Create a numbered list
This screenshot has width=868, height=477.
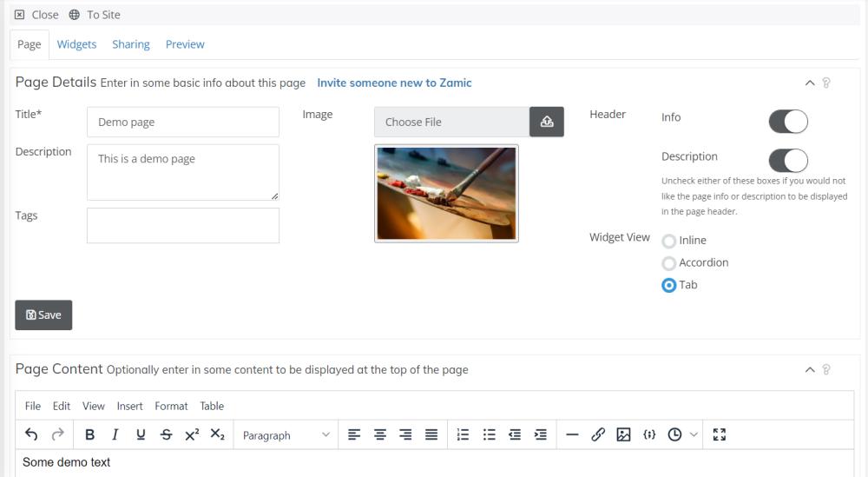(463, 435)
